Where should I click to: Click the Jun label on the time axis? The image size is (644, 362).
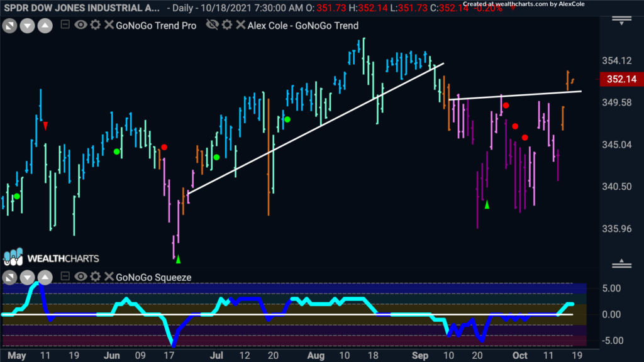click(112, 356)
